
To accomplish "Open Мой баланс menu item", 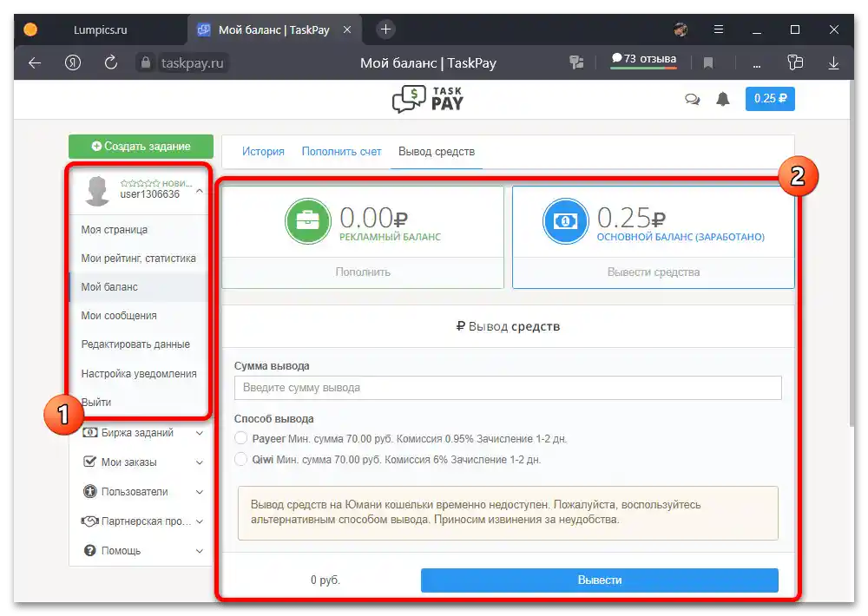I will pos(138,286).
